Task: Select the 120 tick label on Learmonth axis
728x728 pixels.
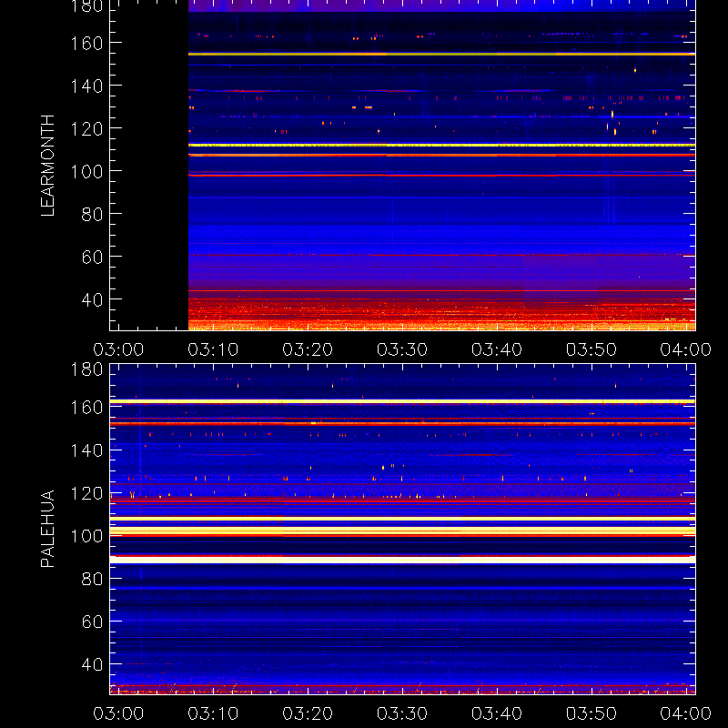Action: pos(86,129)
